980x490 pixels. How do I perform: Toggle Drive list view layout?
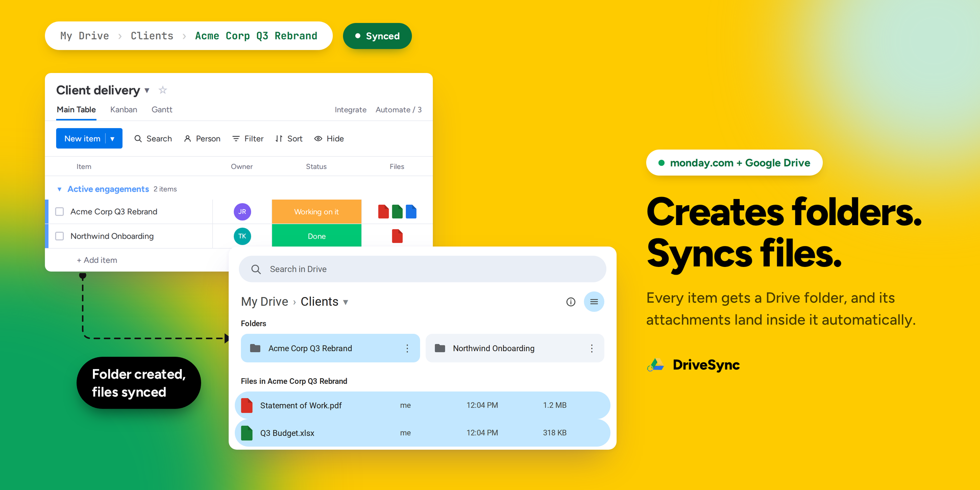(594, 302)
